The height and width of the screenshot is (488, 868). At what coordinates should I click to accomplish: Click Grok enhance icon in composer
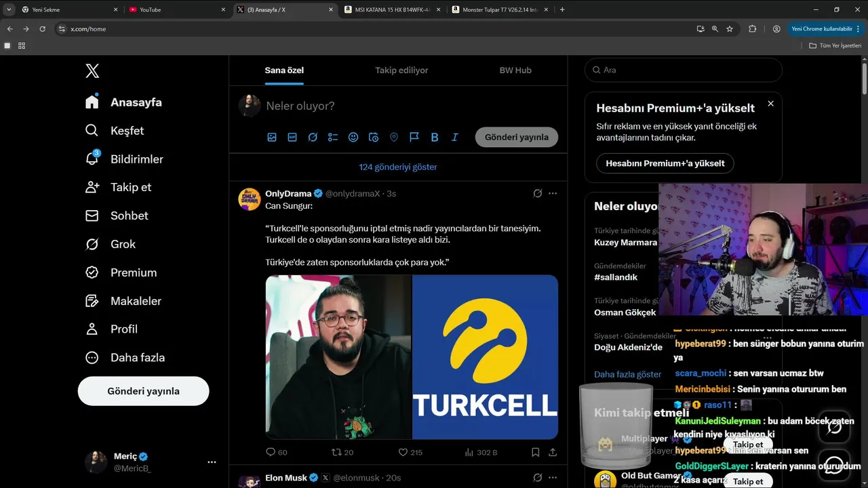click(x=313, y=137)
